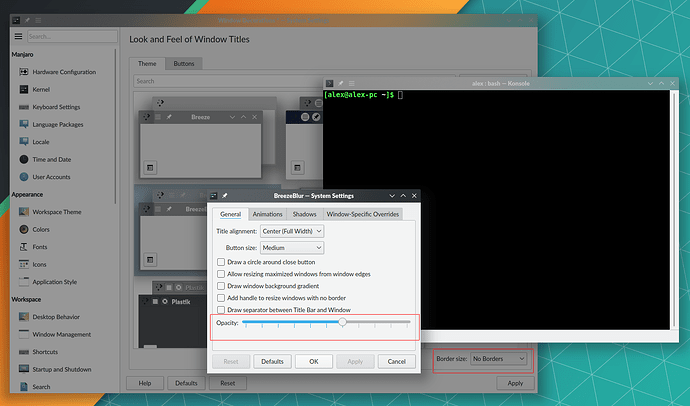Click the Opacity slider handle
The width and height of the screenshot is (690, 406).
(342, 323)
